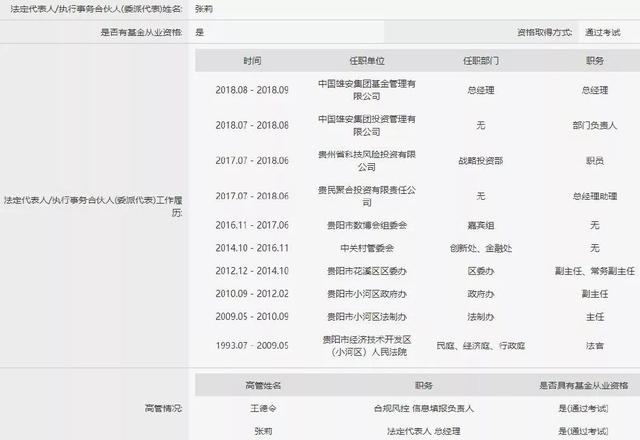This screenshot has height=440, width=640.
Task: Click the 嘉宾组 department cell
Action: pyautogui.click(x=481, y=225)
